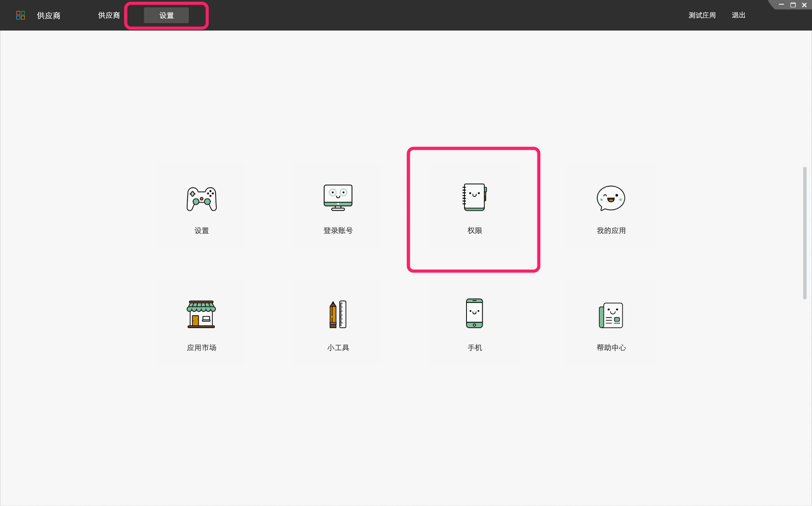Open the 我的应用 chat bubble icon

click(x=611, y=198)
